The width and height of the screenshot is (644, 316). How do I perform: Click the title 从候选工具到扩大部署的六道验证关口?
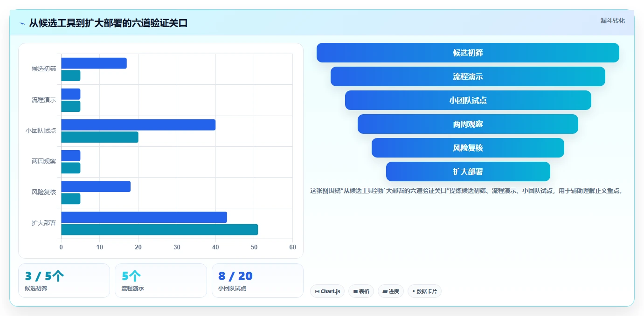pos(108,23)
